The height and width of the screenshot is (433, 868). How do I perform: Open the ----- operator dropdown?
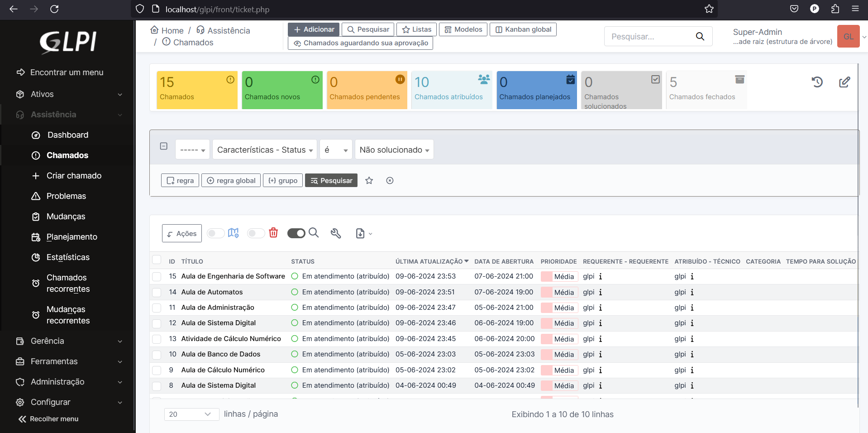[192, 149]
